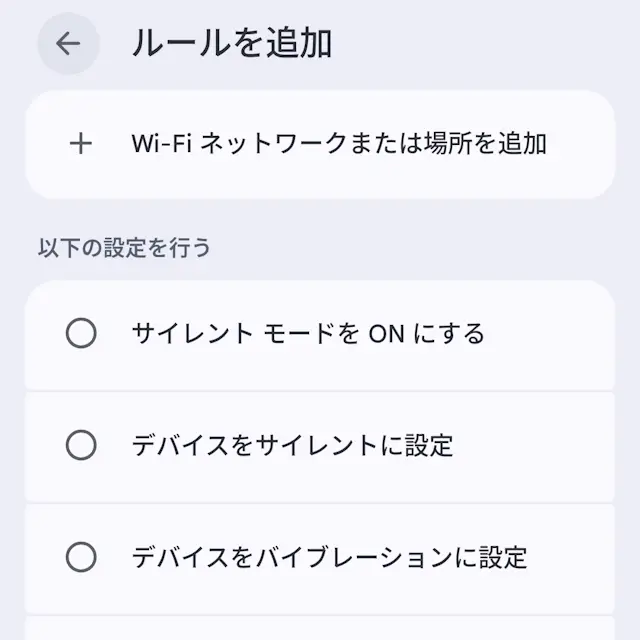
Task: Tap the "デバイスをバイブレーションに設定" label text
Action: 329,557
